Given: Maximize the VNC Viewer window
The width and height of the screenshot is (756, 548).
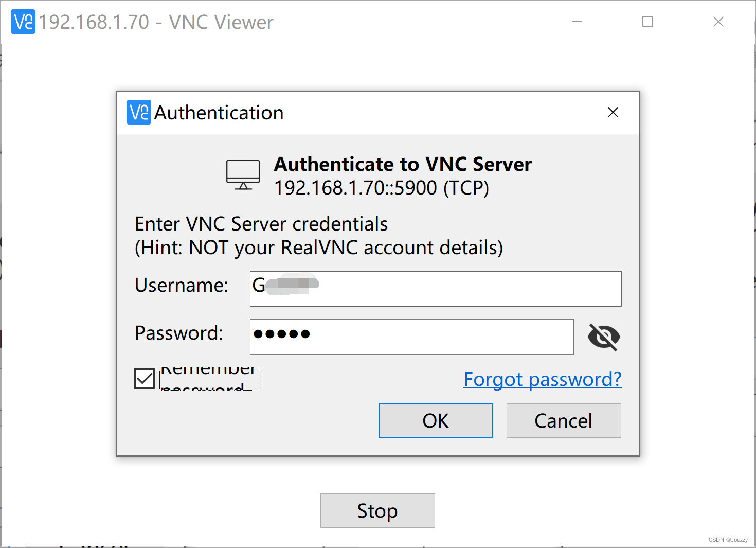Looking at the screenshot, I should coord(647,22).
